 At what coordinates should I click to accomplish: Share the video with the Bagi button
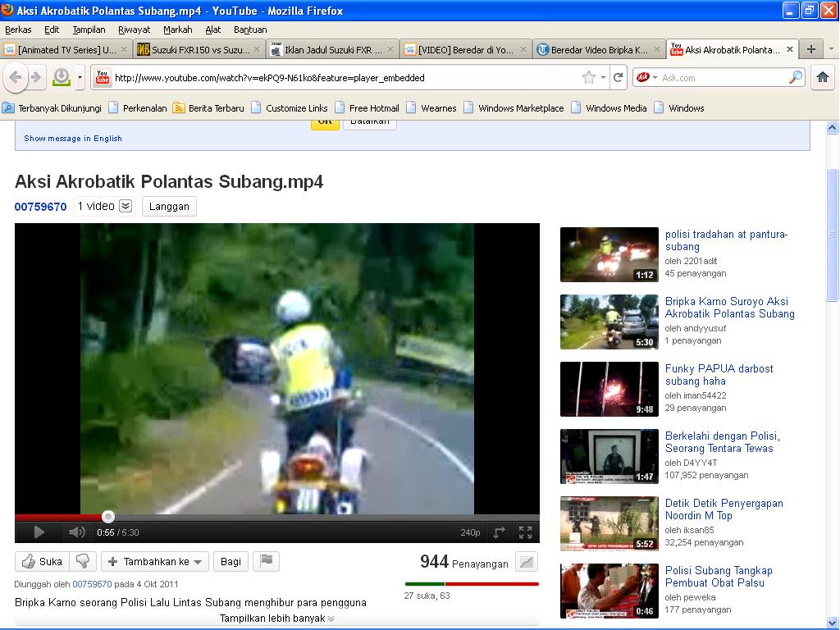(x=231, y=561)
